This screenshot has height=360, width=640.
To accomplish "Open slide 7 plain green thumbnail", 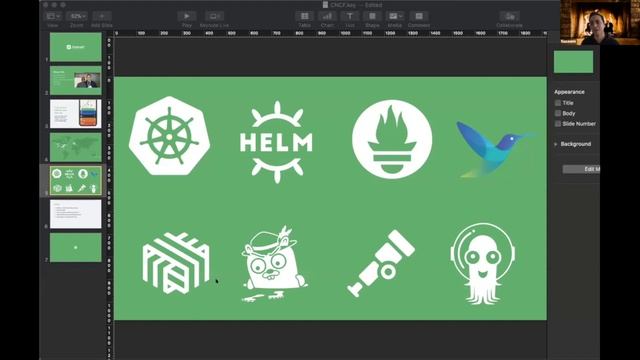I will tap(76, 247).
